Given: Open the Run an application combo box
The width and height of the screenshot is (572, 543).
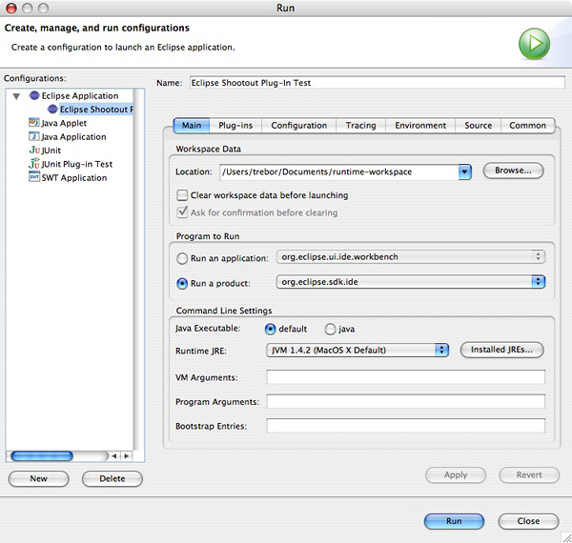Looking at the screenshot, I should pos(411,257).
